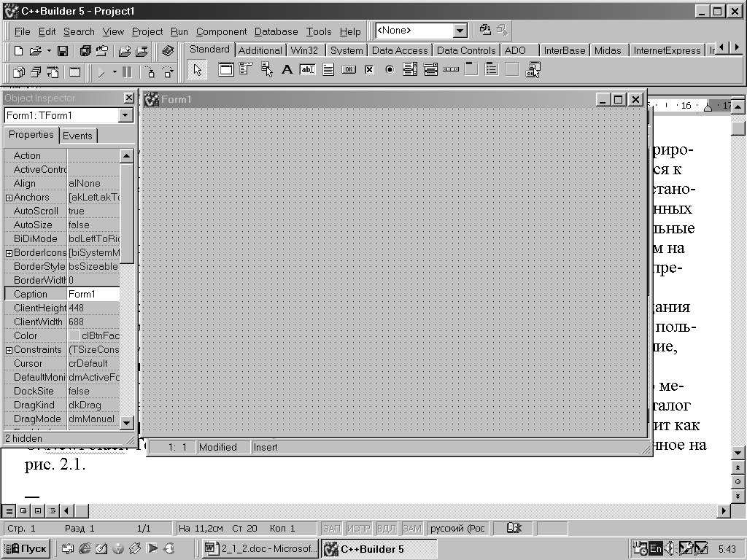Click the View Form icon
Image resolution: width=747 pixels, height=560 pixels.
[x=36, y=72]
